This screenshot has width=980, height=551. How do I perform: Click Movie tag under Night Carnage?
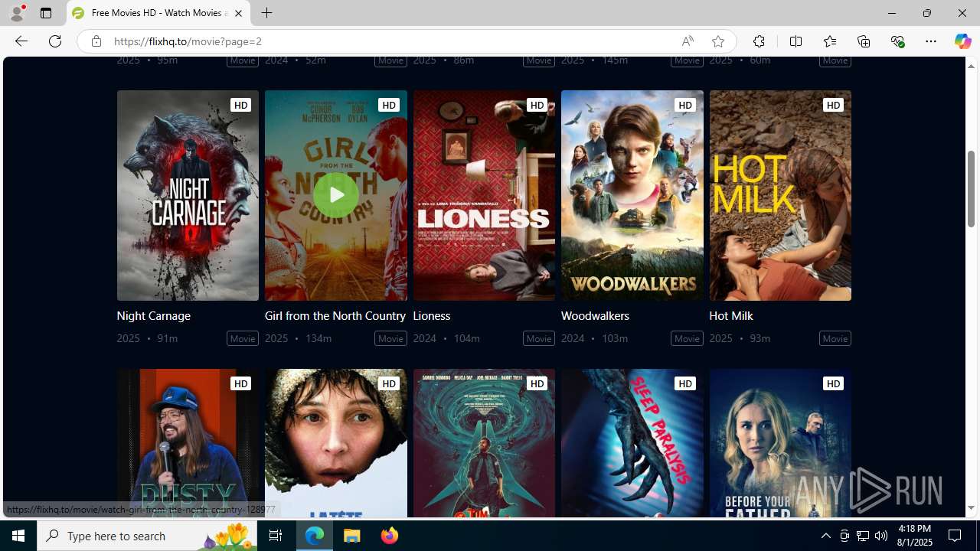(x=243, y=338)
